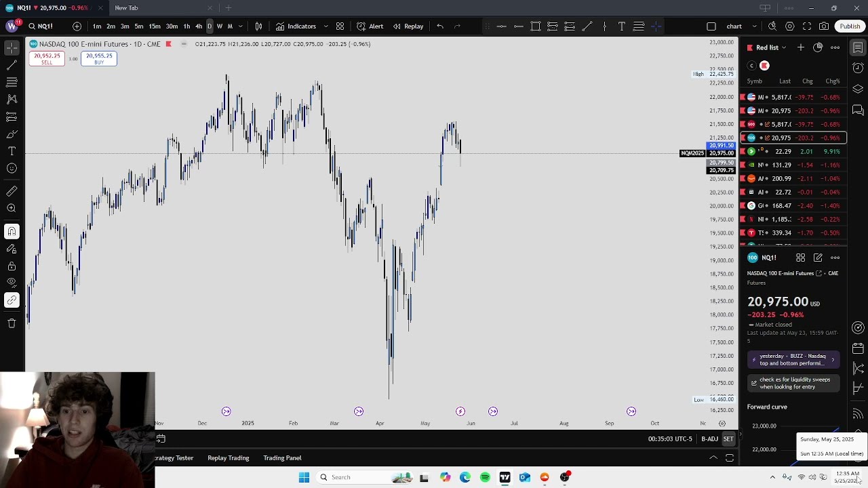Select the text annotation tool in sidebar

pyautogui.click(x=12, y=151)
